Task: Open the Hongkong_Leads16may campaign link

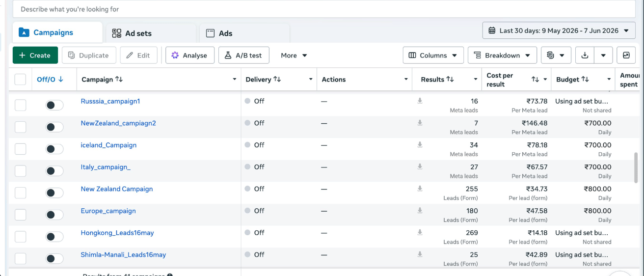Action: tap(117, 233)
